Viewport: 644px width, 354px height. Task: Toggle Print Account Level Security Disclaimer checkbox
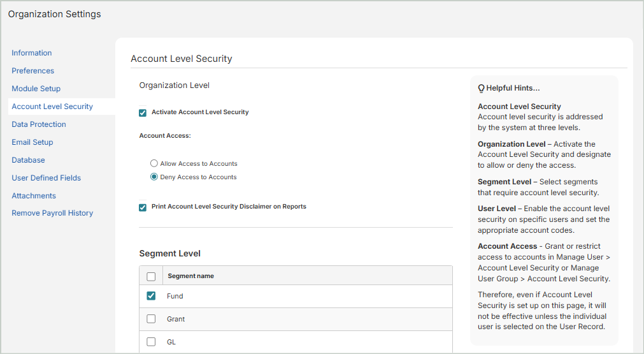pyautogui.click(x=143, y=207)
